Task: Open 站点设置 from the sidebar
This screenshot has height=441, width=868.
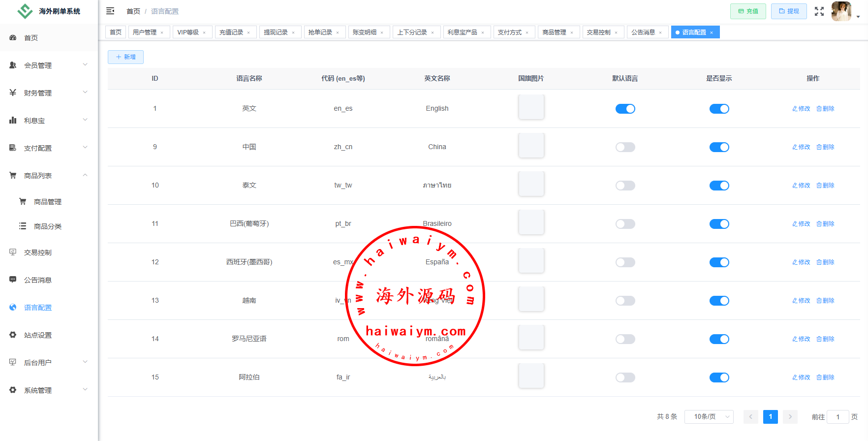Action: click(38, 335)
